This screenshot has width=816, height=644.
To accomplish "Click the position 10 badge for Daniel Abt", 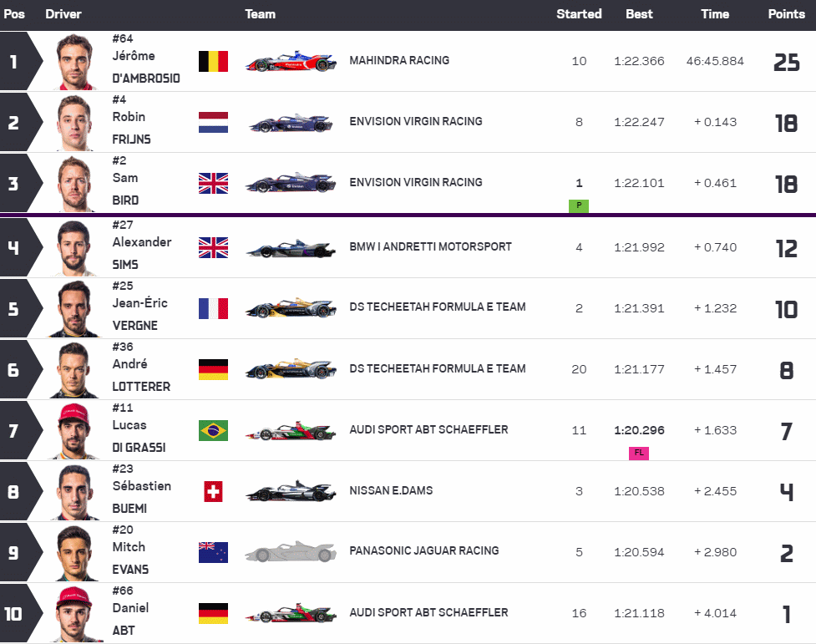I will [14, 614].
